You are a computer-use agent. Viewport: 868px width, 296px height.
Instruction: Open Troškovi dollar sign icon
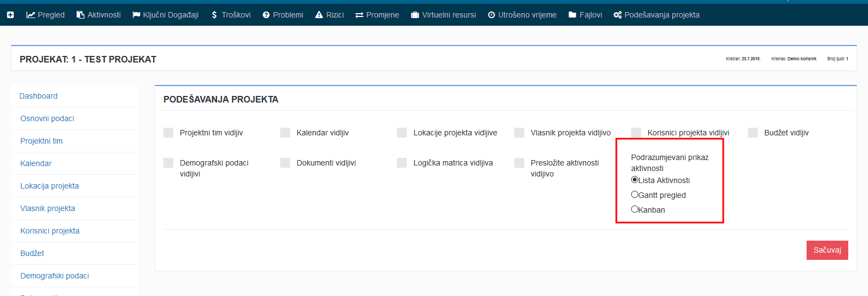pyautogui.click(x=214, y=15)
